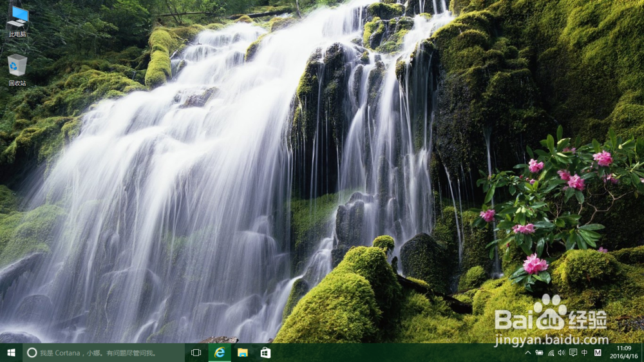Screen dimensions: 644x362
Task: Open Task View from the taskbar
Action: tap(196, 352)
